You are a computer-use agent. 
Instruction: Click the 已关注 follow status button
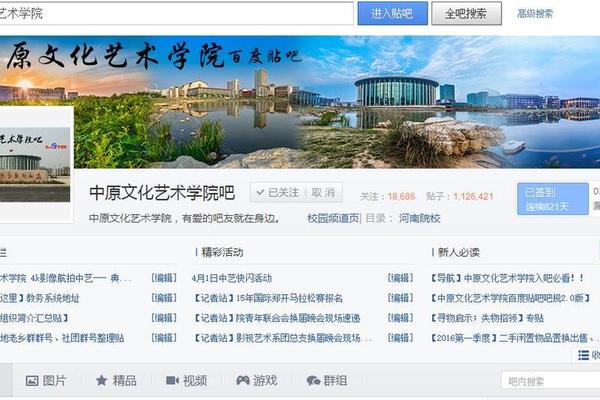(x=278, y=193)
